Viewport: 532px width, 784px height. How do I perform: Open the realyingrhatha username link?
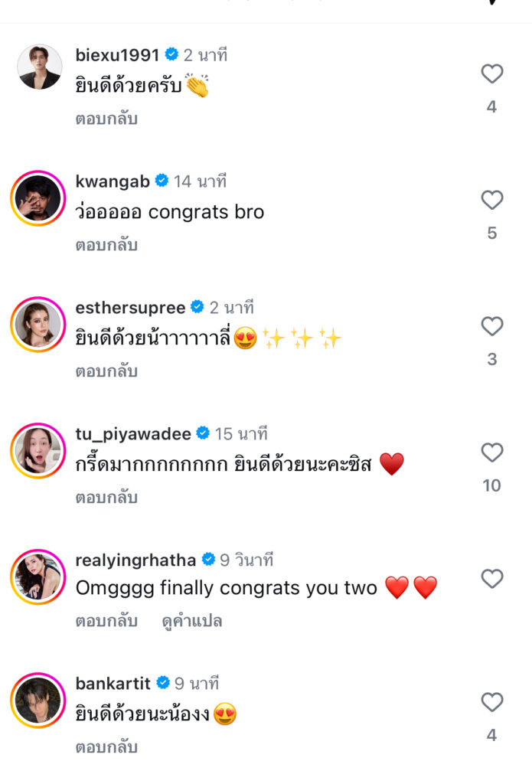pyautogui.click(x=136, y=560)
